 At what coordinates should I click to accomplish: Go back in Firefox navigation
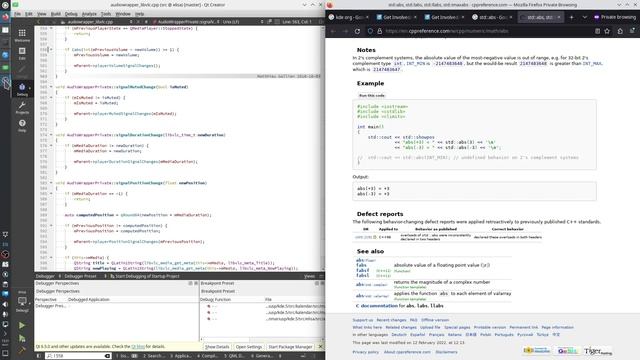333,31
